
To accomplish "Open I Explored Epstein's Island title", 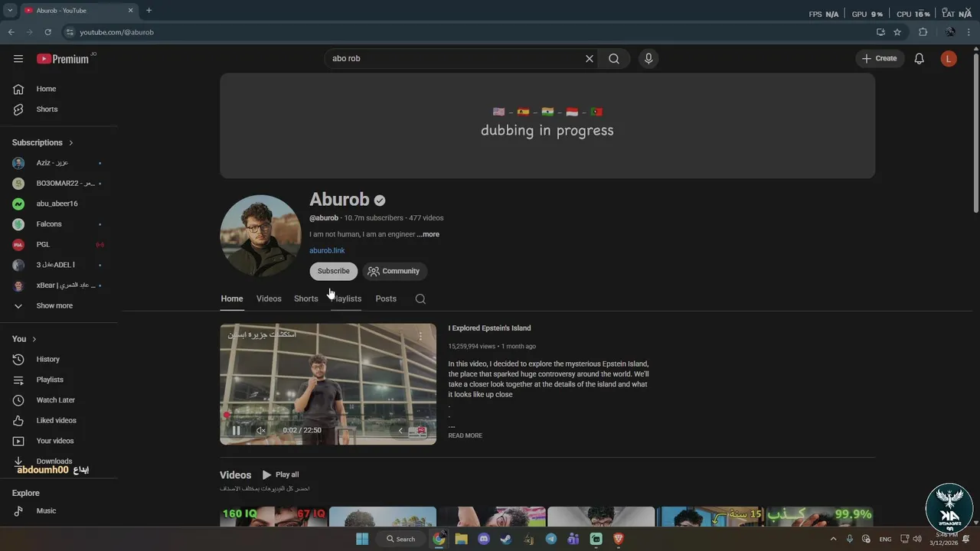I will [489, 328].
